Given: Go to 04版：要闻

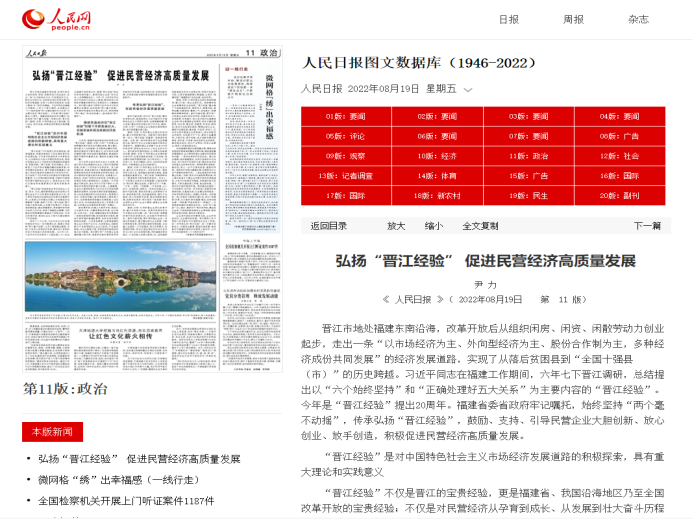Looking at the screenshot, I should [620, 117].
